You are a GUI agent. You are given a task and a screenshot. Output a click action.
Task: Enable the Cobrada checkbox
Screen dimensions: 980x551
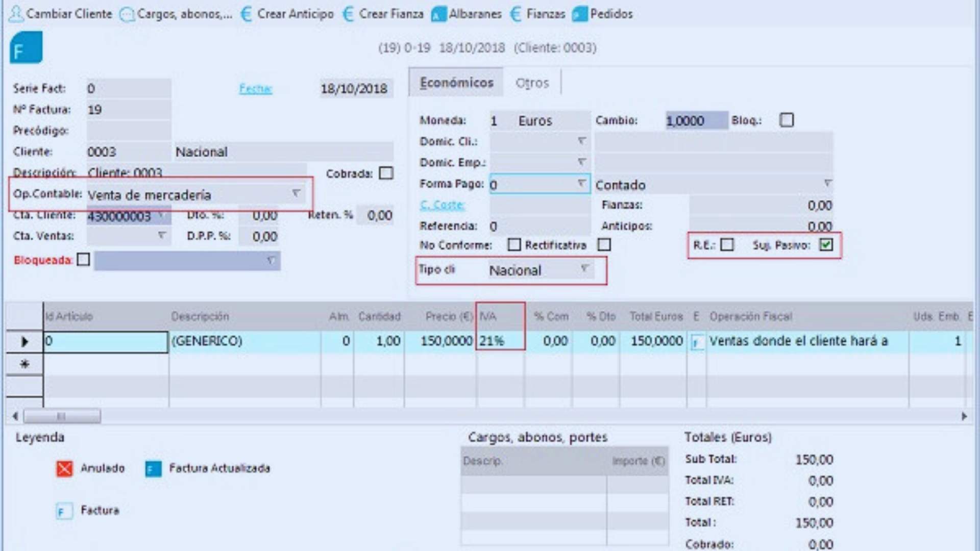[386, 173]
